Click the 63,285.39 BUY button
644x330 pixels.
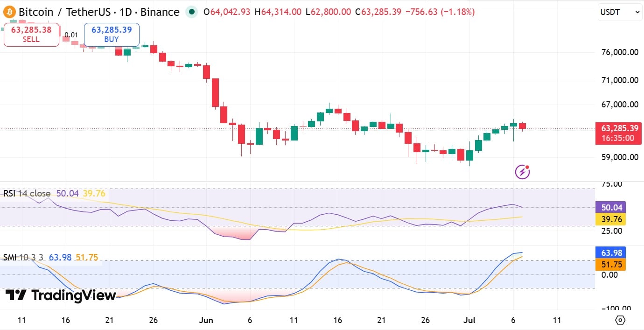pyautogui.click(x=112, y=35)
